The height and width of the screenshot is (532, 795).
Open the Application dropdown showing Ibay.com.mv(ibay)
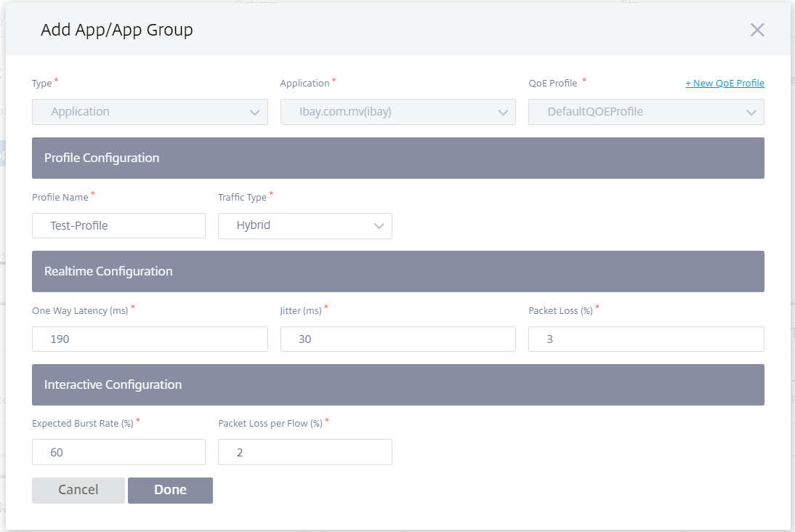(x=398, y=112)
